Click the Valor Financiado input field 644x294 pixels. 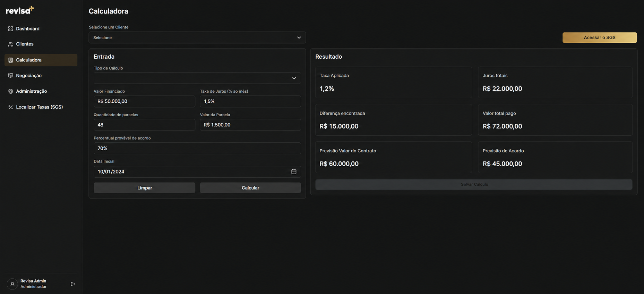pos(144,101)
